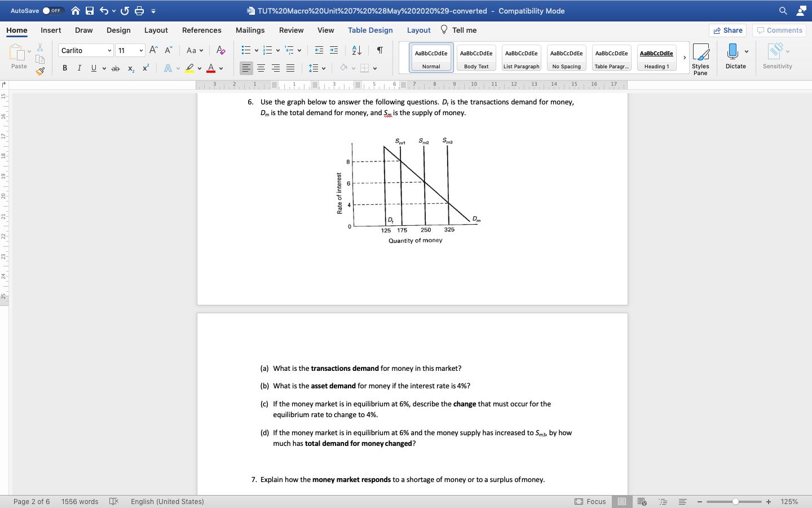
Task: Apply the Normal style
Action: (x=431, y=58)
